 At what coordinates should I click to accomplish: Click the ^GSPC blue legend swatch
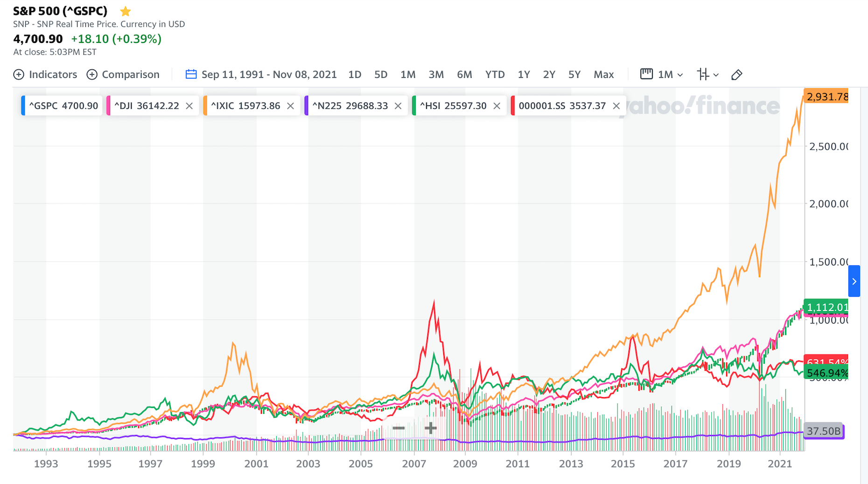[x=23, y=106]
